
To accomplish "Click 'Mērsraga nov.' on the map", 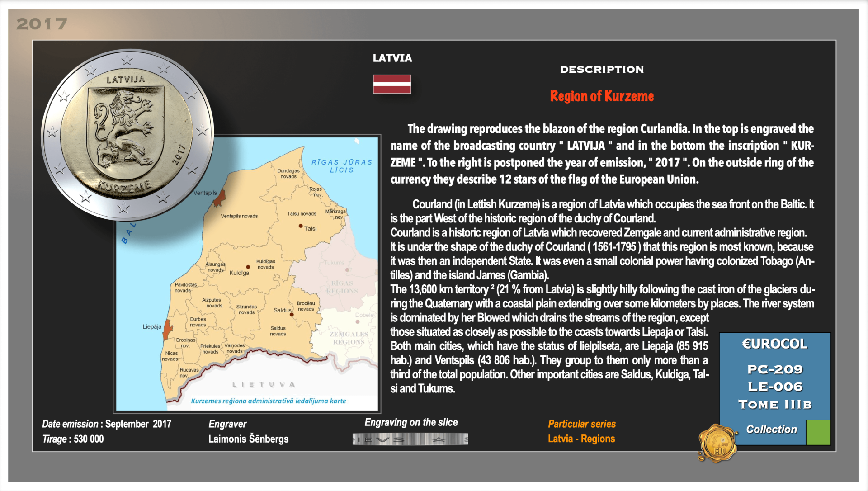I will coord(335,214).
